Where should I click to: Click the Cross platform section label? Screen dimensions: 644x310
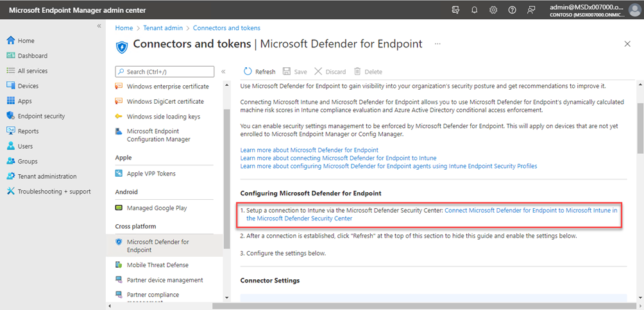135,226
